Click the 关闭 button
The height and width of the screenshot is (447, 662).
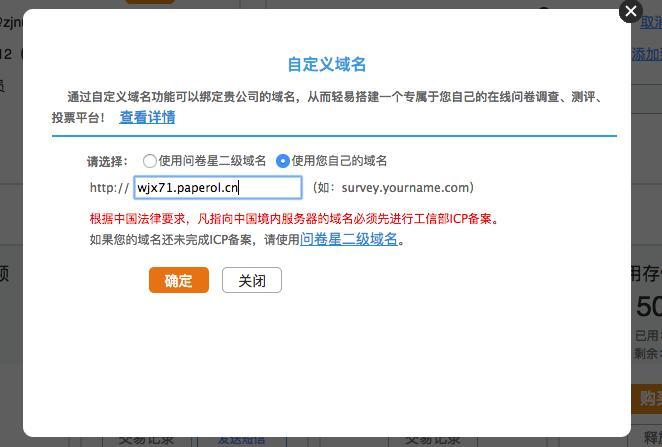(252, 280)
